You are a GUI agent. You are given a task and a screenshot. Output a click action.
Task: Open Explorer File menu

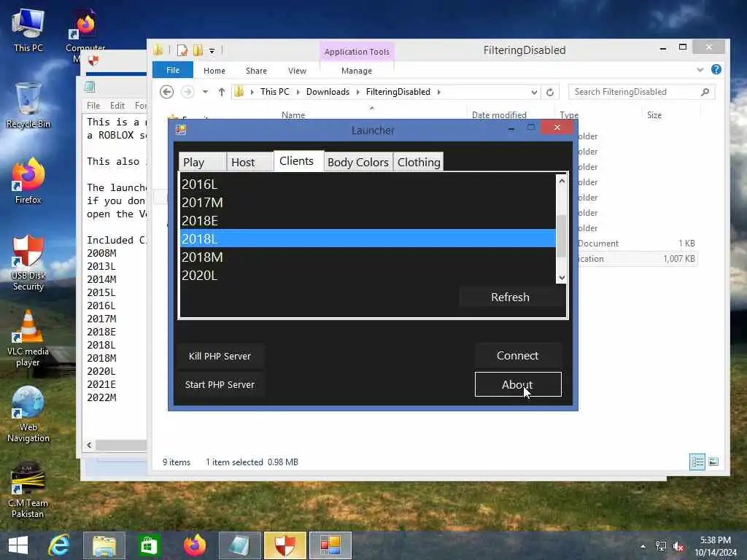[172, 70]
